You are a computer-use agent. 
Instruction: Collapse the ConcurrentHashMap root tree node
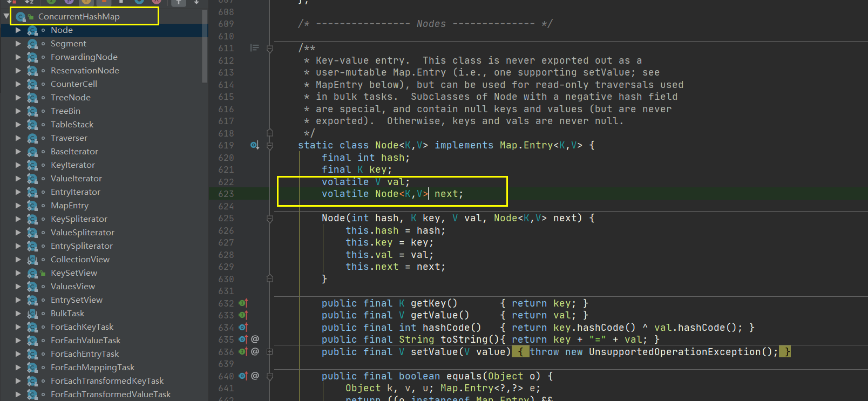(6, 16)
